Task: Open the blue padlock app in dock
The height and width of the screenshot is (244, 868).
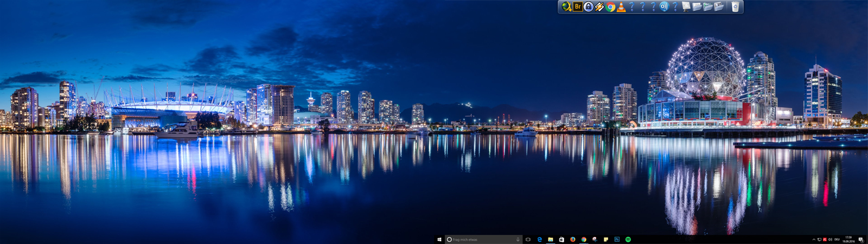Action: click(x=589, y=7)
